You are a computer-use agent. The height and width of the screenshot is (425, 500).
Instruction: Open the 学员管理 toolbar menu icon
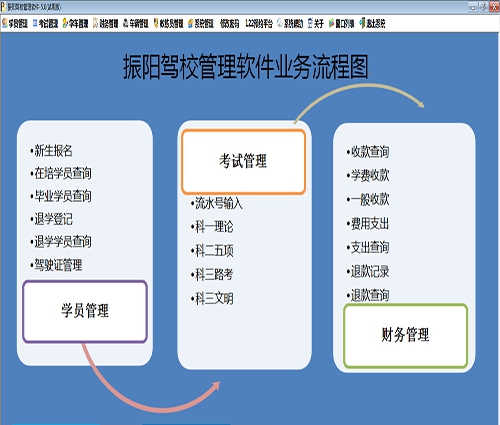pos(5,23)
